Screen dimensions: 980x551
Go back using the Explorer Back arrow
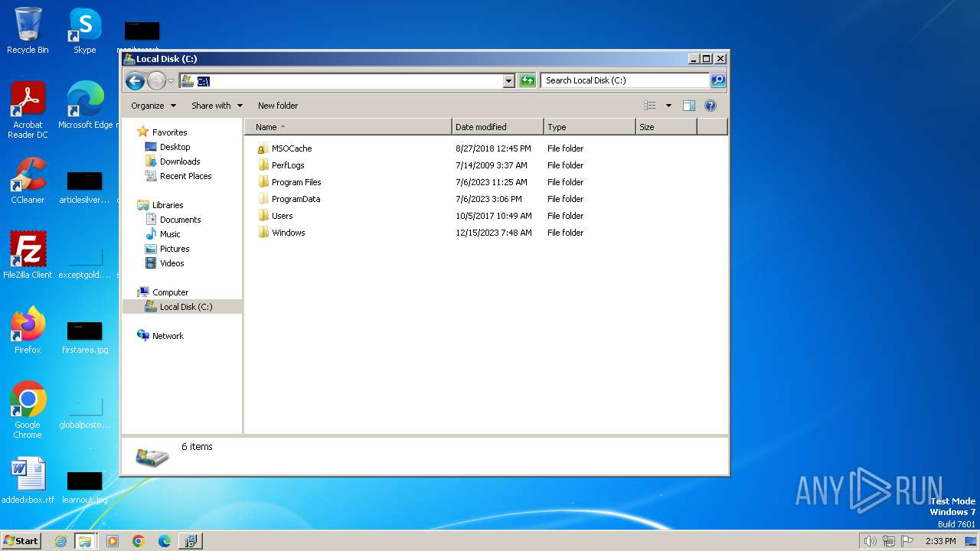(135, 80)
